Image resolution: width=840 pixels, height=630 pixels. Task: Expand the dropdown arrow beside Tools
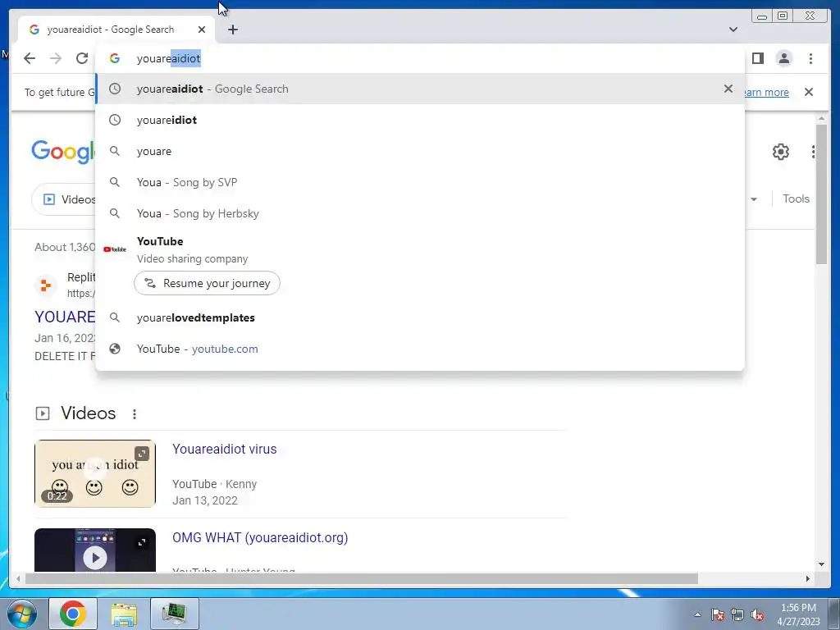754,199
